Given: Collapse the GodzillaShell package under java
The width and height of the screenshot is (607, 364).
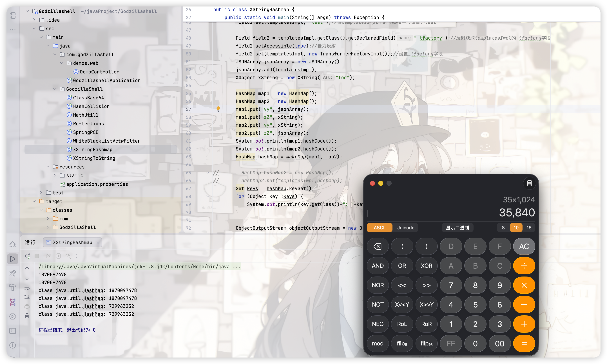Looking at the screenshot, I should point(55,89).
